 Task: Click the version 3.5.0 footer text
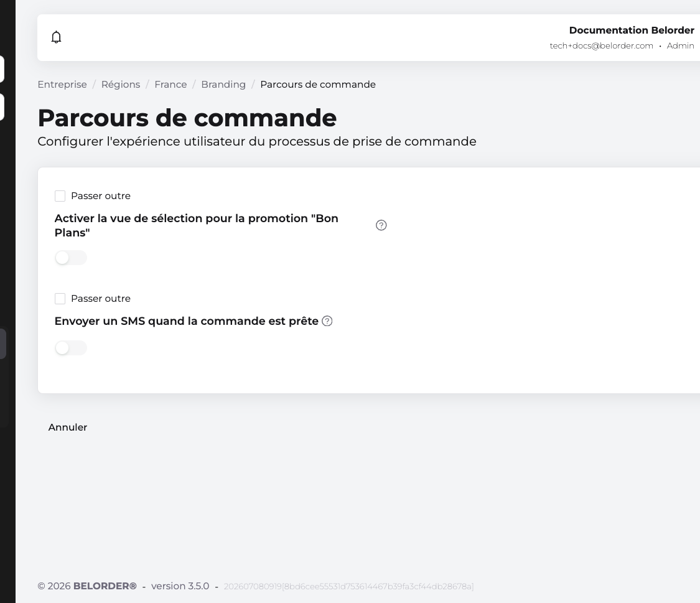[x=180, y=586]
